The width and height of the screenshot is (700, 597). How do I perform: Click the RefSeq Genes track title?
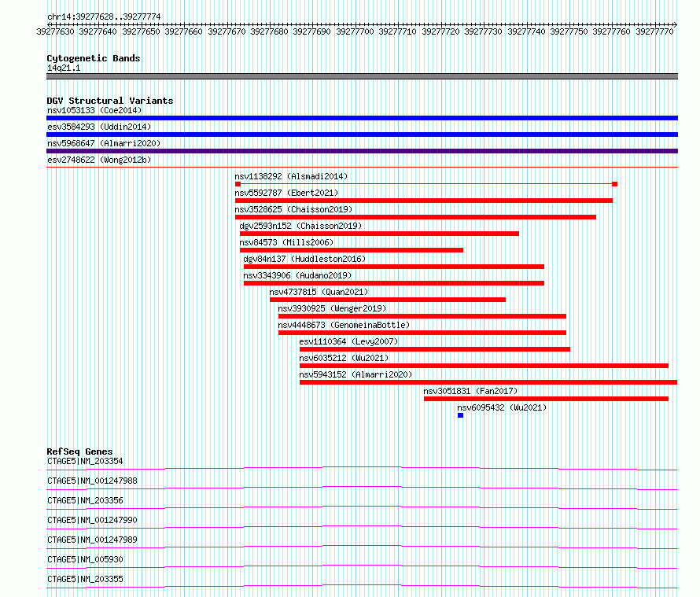[80, 451]
